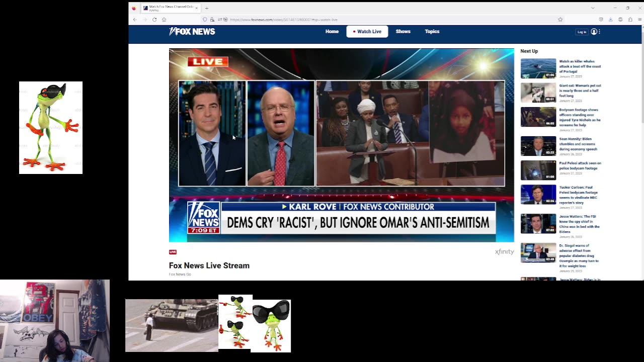Viewport: 644px width, 362px height.
Task: Click Paul Pelosi bodycam thumbnail
Action: coord(538,170)
